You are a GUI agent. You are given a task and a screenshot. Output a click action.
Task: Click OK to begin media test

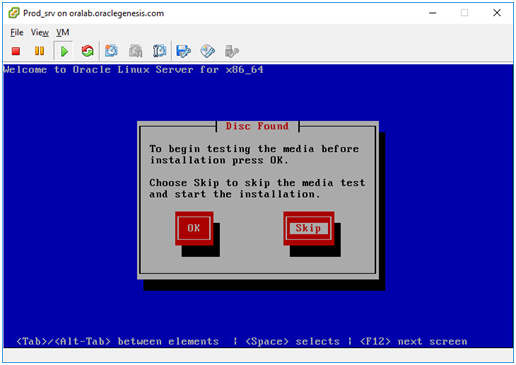(x=194, y=228)
